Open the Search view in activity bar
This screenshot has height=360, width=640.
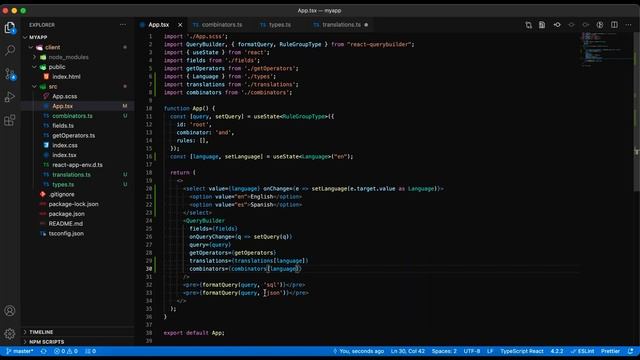click(10, 50)
